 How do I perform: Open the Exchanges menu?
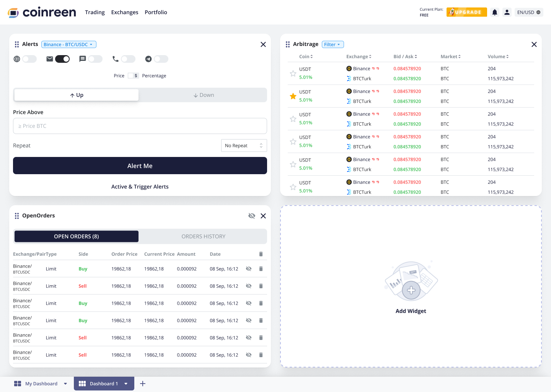tap(125, 12)
